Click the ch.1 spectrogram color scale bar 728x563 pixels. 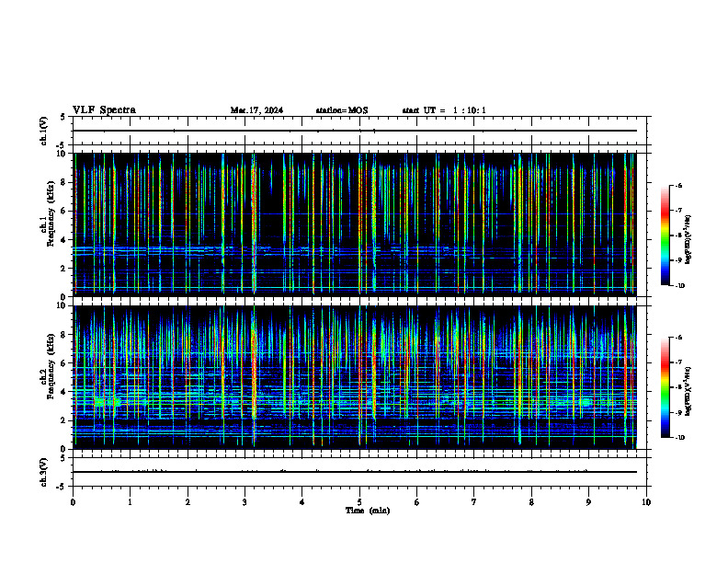pyautogui.click(x=665, y=236)
